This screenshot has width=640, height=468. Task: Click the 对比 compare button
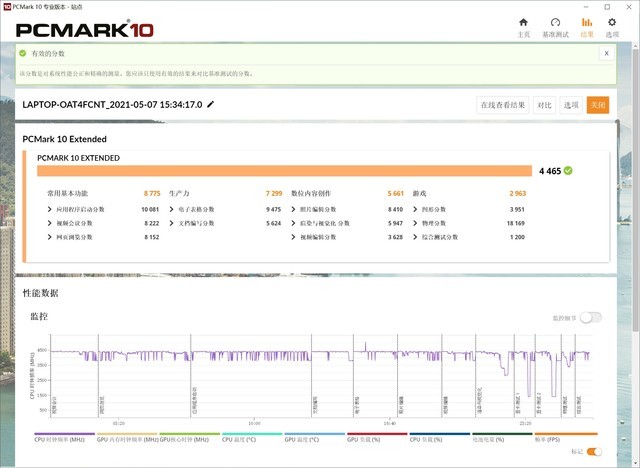(x=544, y=105)
